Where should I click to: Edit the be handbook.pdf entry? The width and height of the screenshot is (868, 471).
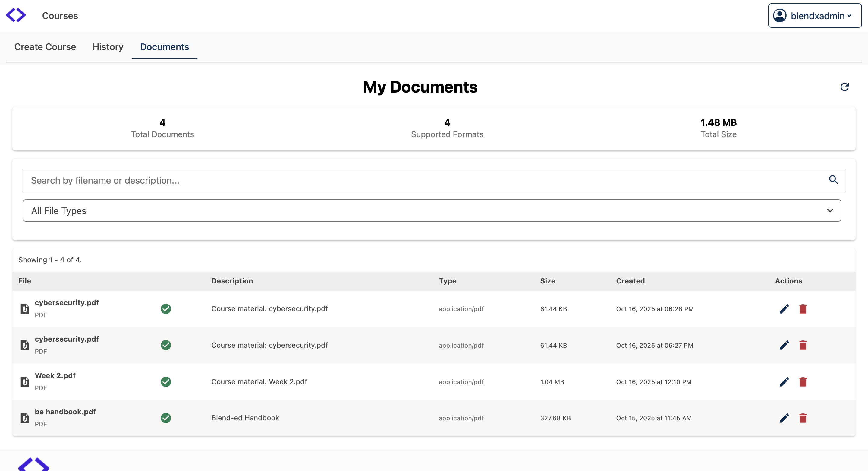tap(784, 418)
